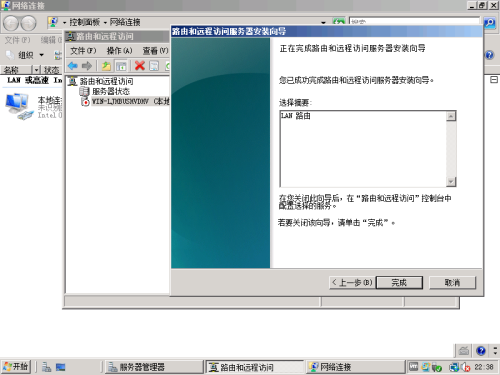The height and width of the screenshot is (375, 500).
Task: Click the search box in 网络连接 window
Action: pyautogui.click(x=414, y=22)
